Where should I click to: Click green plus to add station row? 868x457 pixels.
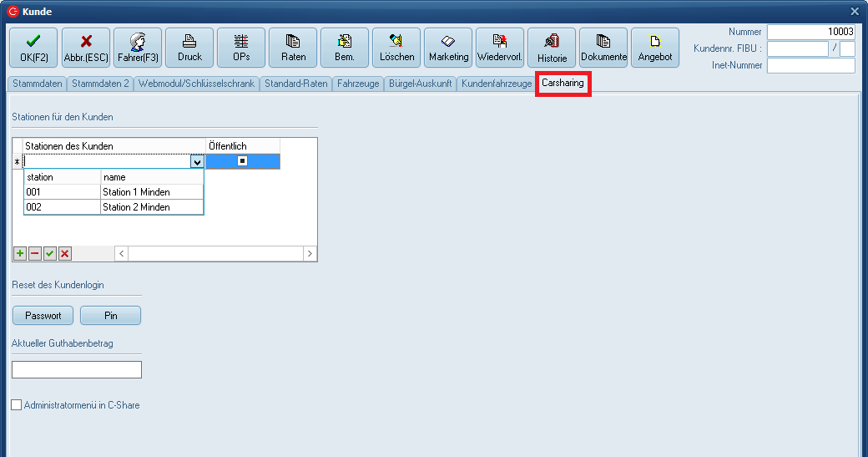[x=20, y=253]
